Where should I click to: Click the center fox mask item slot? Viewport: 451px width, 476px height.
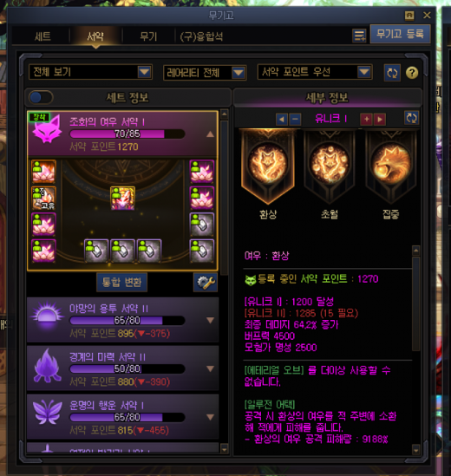tap(122, 199)
